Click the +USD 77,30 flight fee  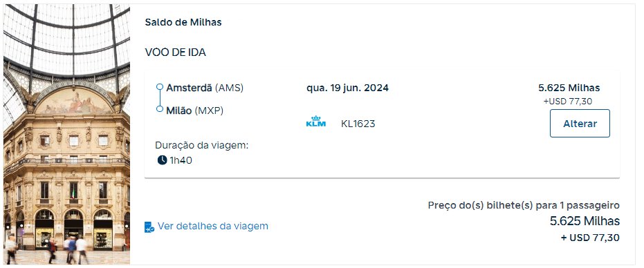[x=568, y=101]
